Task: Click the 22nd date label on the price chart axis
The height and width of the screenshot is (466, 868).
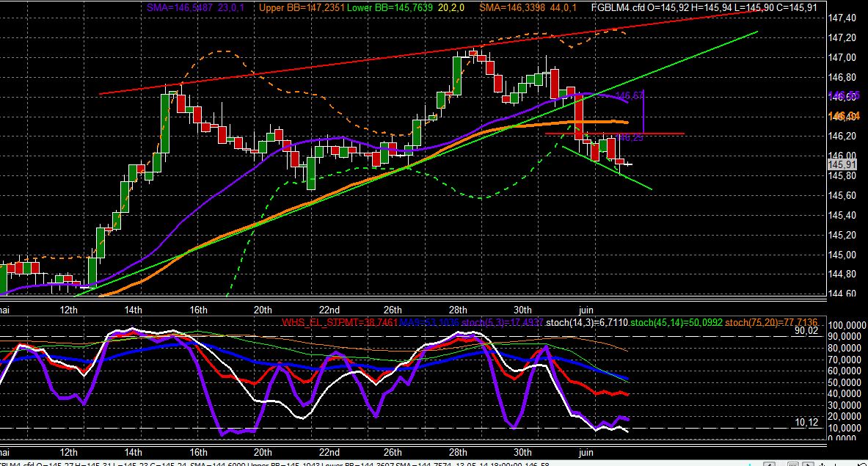Action: click(x=329, y=310)
